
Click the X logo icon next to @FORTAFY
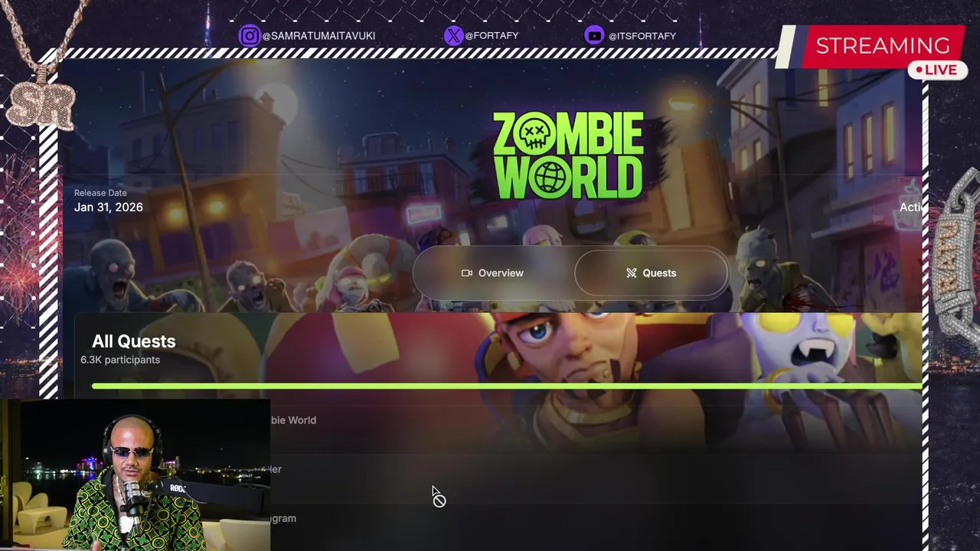[x=453, y=36]
